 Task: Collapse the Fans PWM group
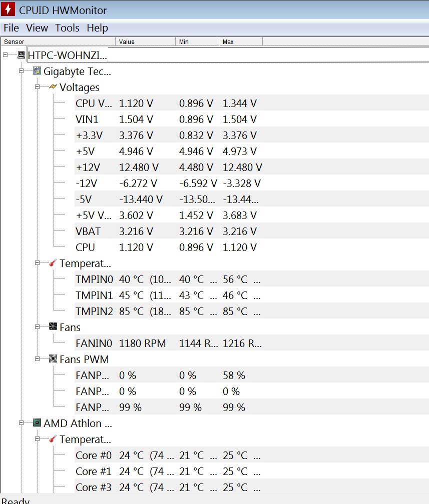click(x=38, y=358)
